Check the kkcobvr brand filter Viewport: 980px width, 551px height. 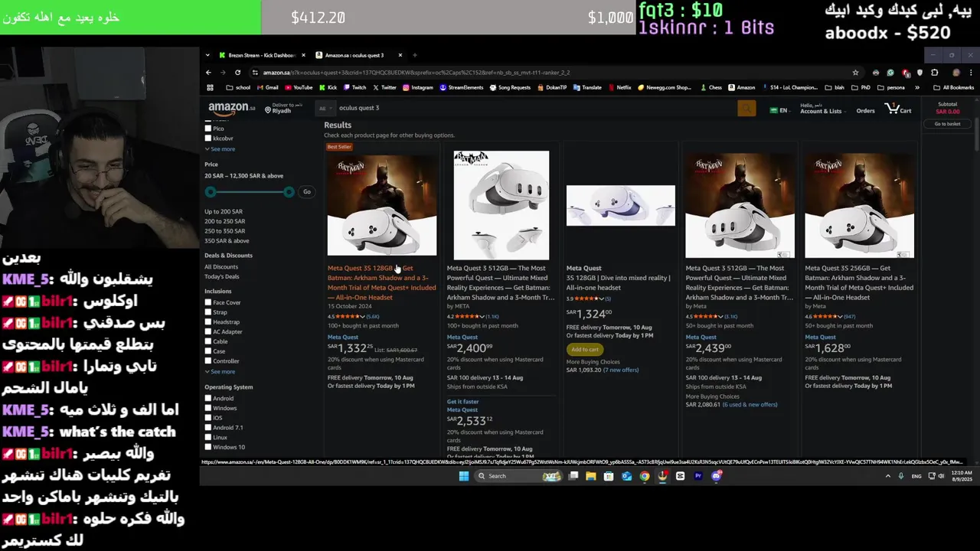click(x=207, y=139)
